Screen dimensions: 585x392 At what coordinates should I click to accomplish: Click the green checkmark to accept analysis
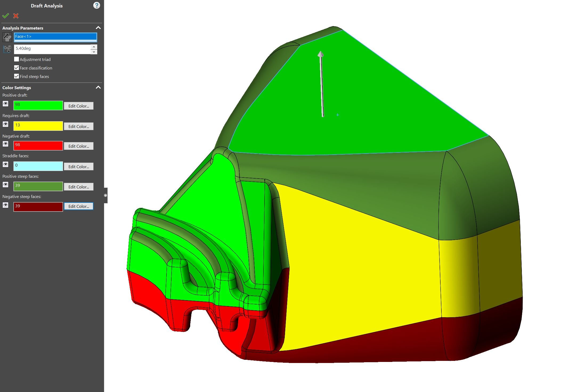[x=6, y=16]
